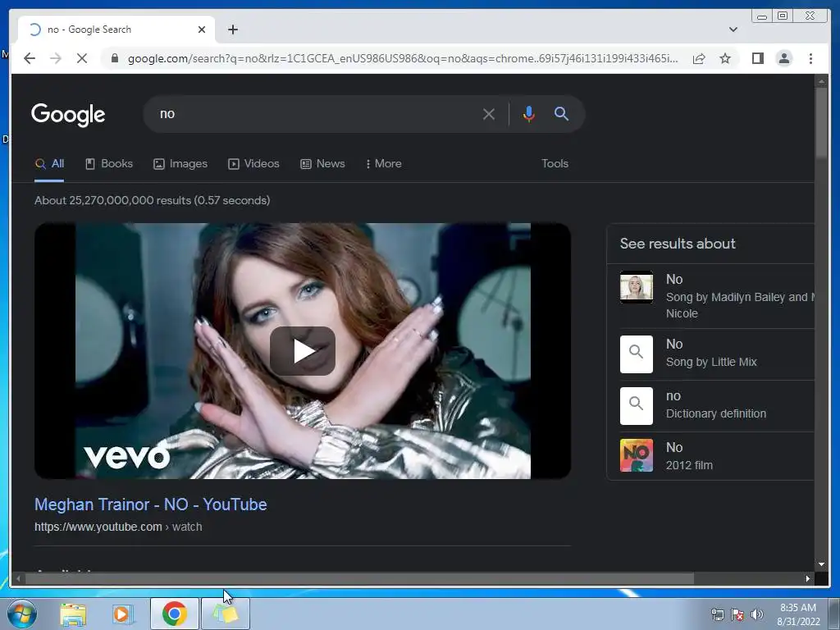Open the tab search dropdown chevron

coord(733,30)
